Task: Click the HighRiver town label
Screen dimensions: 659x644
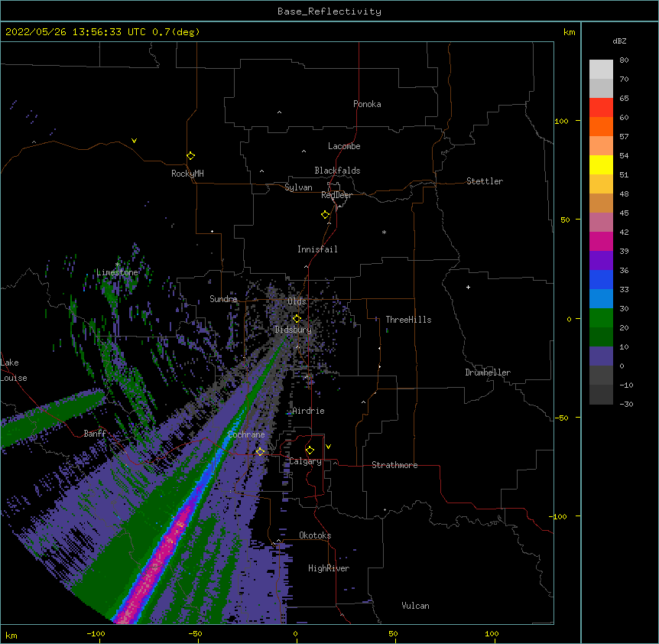Action: click(329, 568)
